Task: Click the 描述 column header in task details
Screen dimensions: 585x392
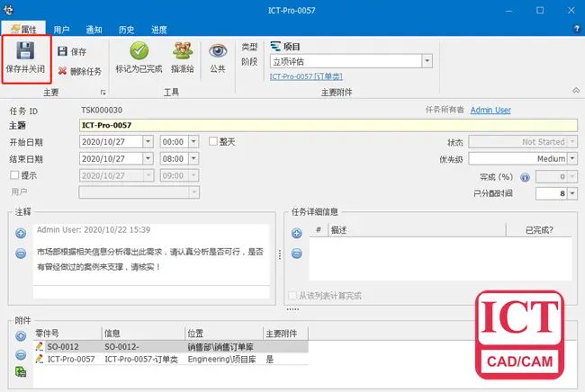Action: click(x=417, y=230)
